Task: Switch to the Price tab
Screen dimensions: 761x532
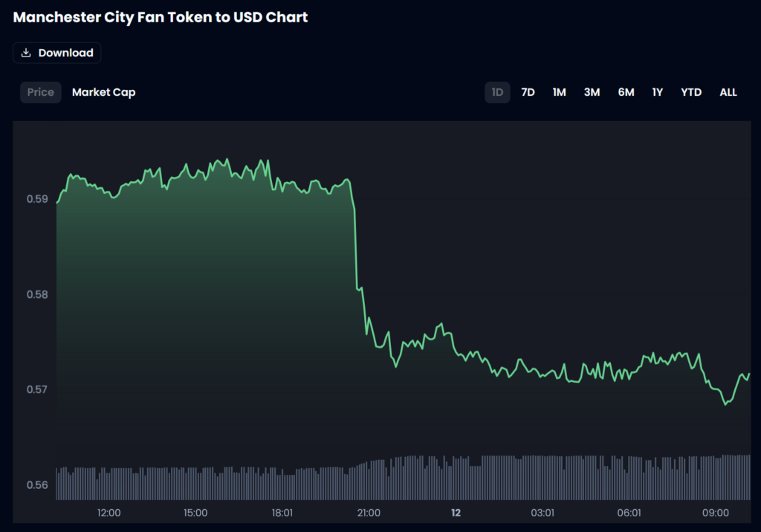Action: [41, 92]
